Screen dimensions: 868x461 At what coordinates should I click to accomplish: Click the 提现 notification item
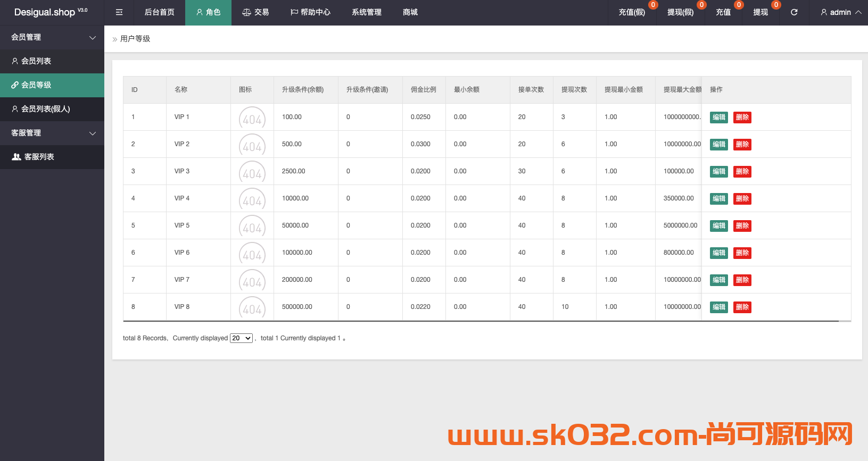point(760,12)
